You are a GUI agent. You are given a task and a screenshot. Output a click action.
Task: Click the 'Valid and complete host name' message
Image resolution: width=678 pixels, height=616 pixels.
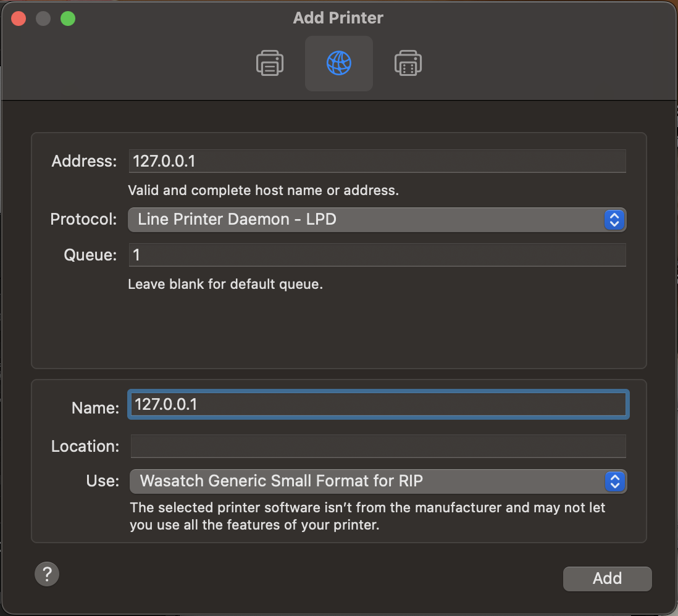[263, 190]
